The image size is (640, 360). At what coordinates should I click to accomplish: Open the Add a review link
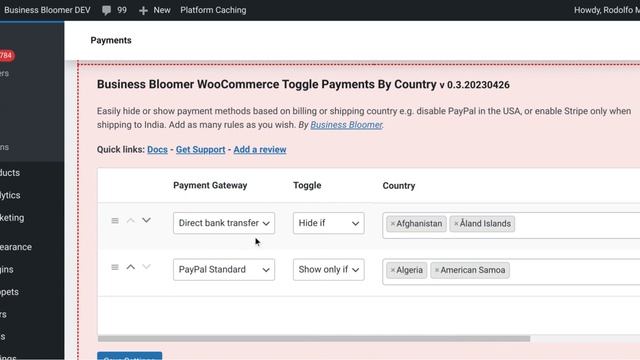[260, 149]
